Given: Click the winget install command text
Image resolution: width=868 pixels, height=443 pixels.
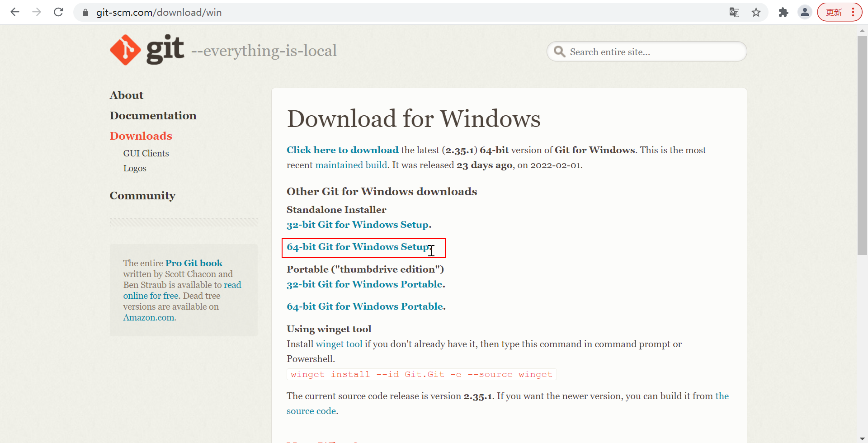Looking at the screenshot, I should (421, 374).
